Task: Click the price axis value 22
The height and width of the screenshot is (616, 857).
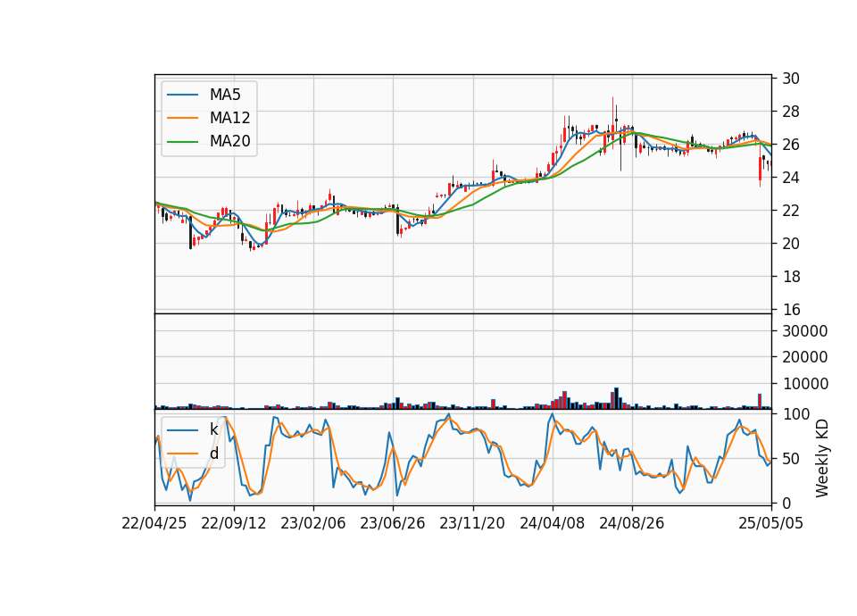Action: (x=790, y=211)
